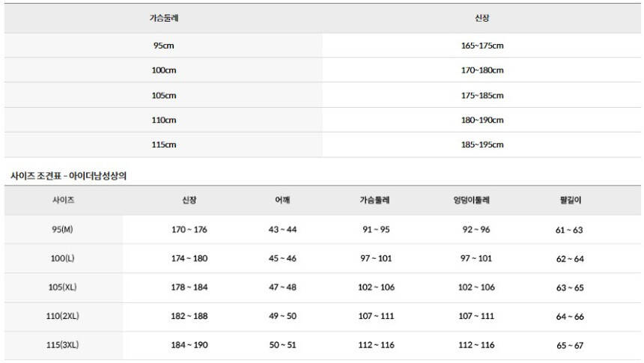Click the 105cm chest size cell

coord(163,95)
